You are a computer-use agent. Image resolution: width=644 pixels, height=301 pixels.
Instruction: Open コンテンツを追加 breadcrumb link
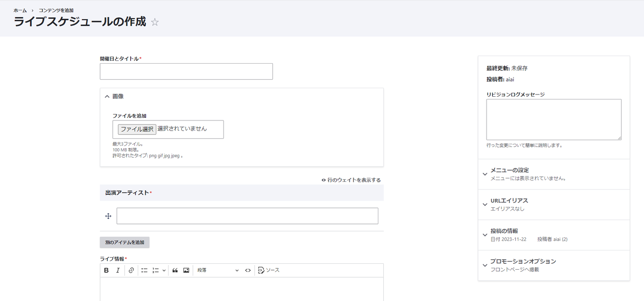pyautogui.click(x=56, y=10)
